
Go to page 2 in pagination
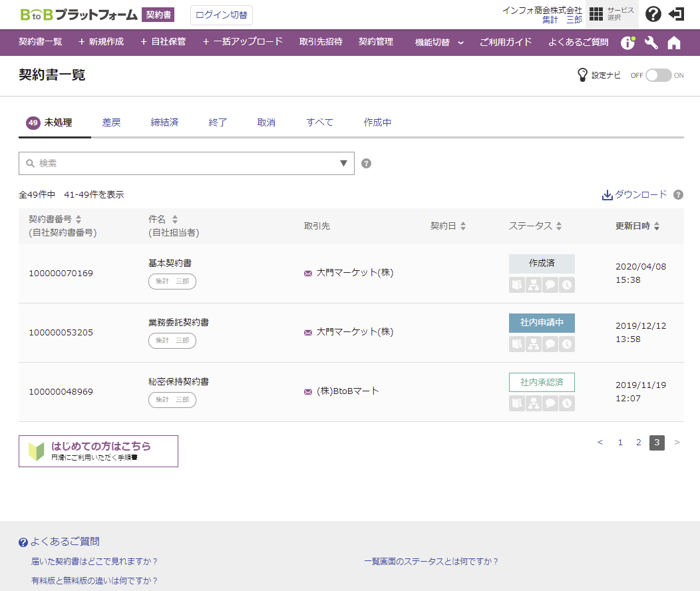638,443
